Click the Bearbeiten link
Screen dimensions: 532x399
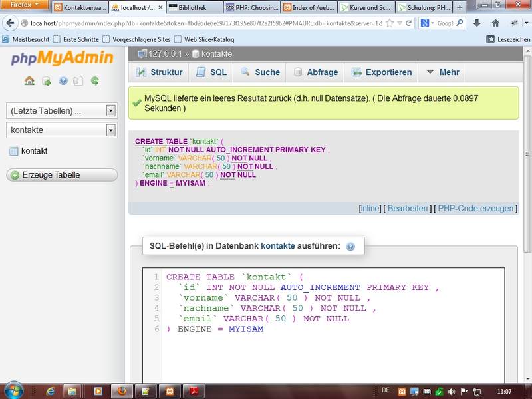point(408,209)
